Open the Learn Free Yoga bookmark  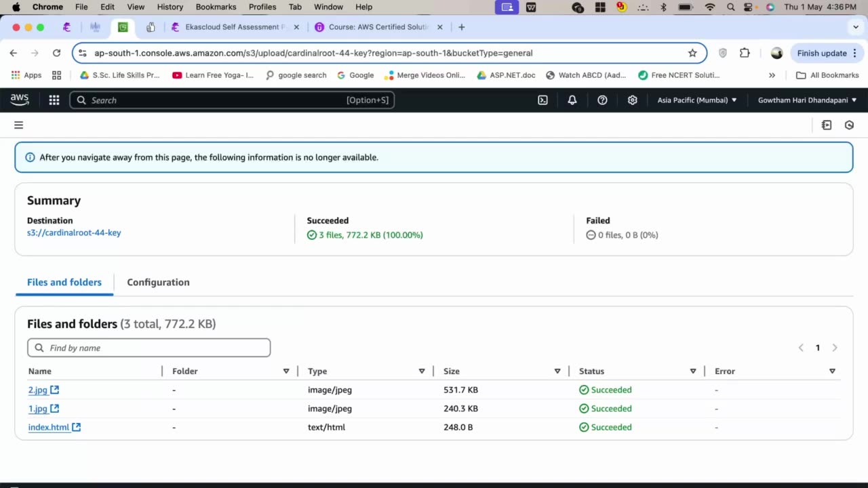213,75
